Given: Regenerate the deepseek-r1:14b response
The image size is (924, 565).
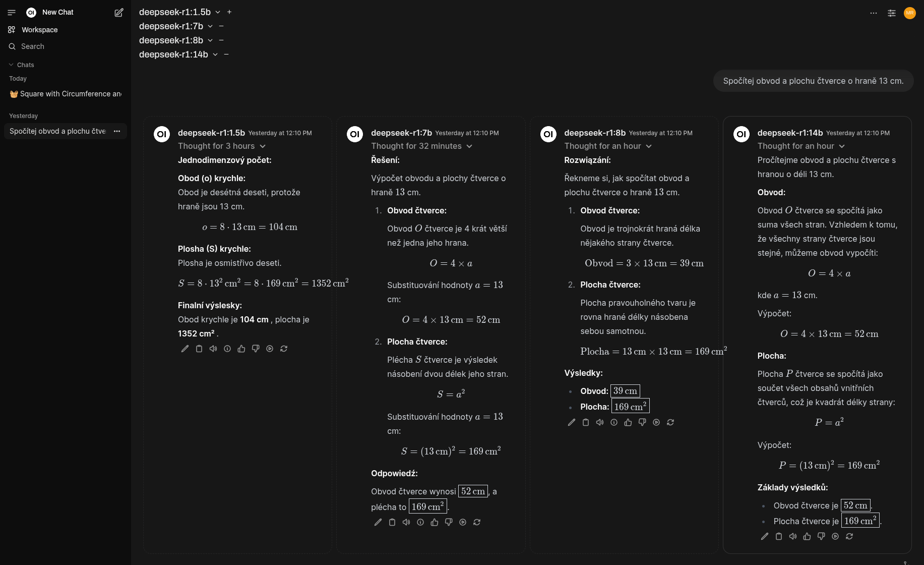Looking at the screenshot, I should pos(849,536).
